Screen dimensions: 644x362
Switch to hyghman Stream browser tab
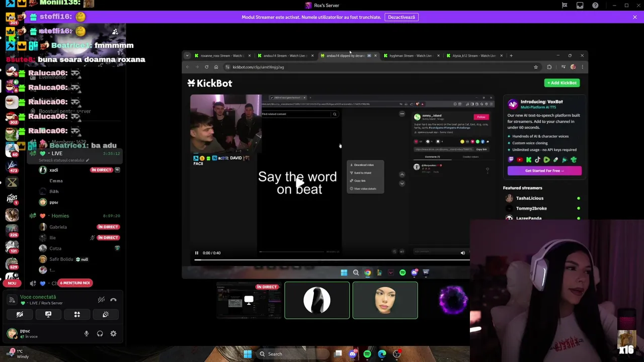[411, 56]
